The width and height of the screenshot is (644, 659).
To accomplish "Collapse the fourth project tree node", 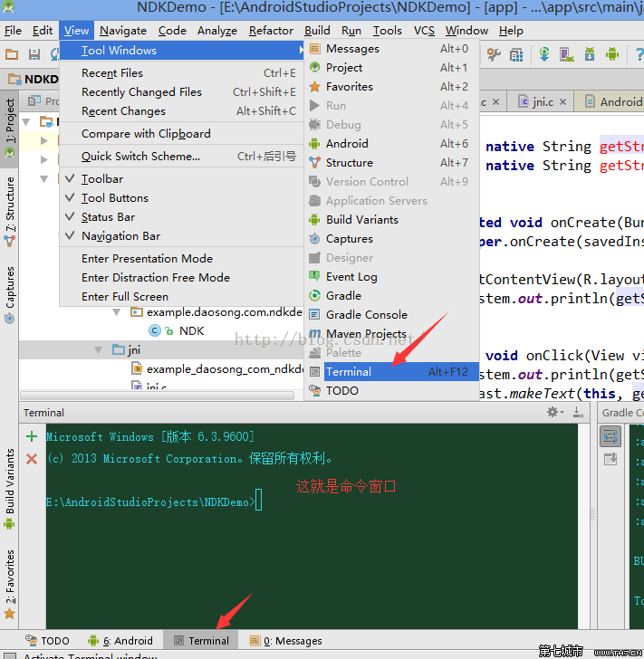I will [44, 179].
